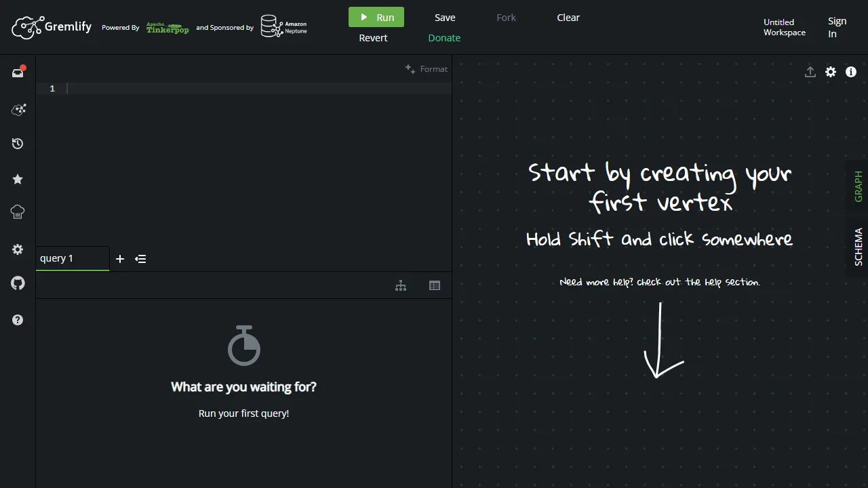Open the help section

coord(18,319)
